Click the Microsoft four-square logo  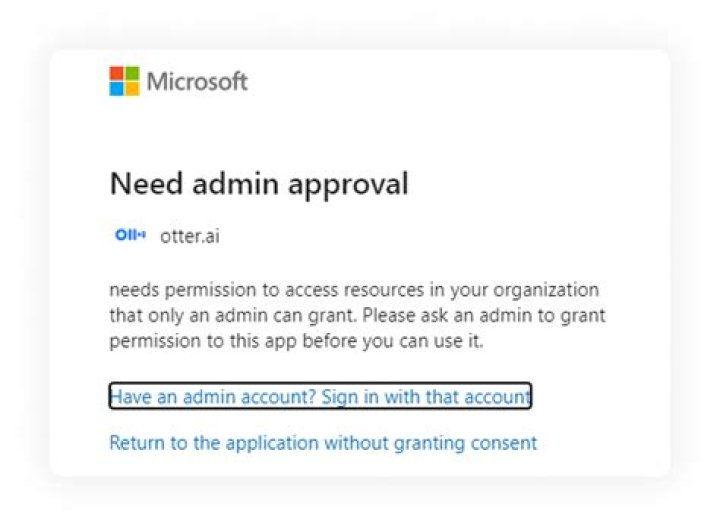coord(124,81)
